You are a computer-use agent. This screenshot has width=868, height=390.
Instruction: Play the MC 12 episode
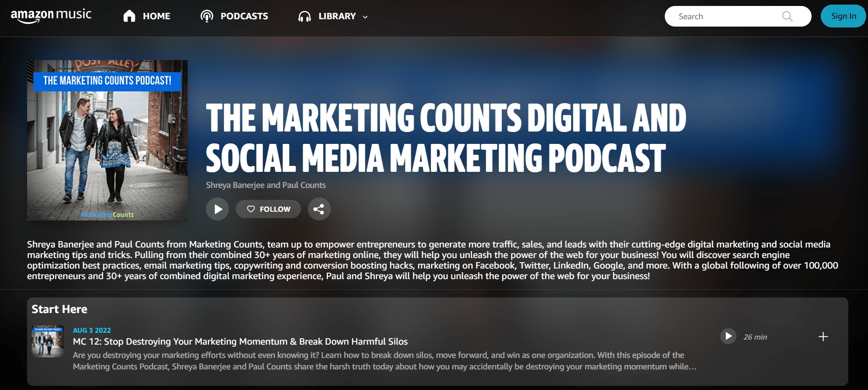pyautogui.click(x=728, y=336)
